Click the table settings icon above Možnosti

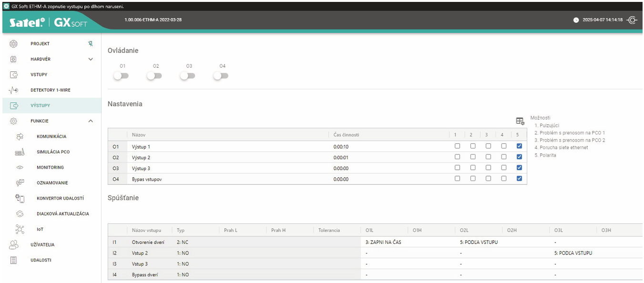click(x=520, y=121)
